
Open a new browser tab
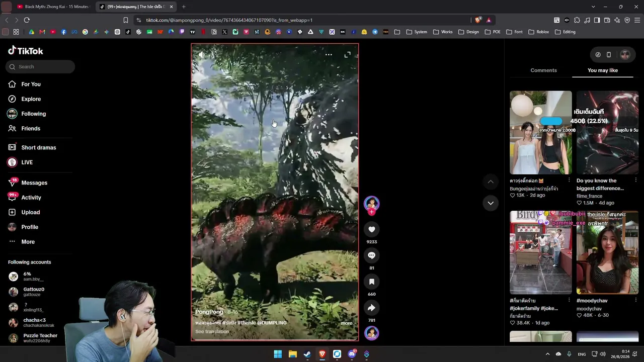(x=184, y=7)
